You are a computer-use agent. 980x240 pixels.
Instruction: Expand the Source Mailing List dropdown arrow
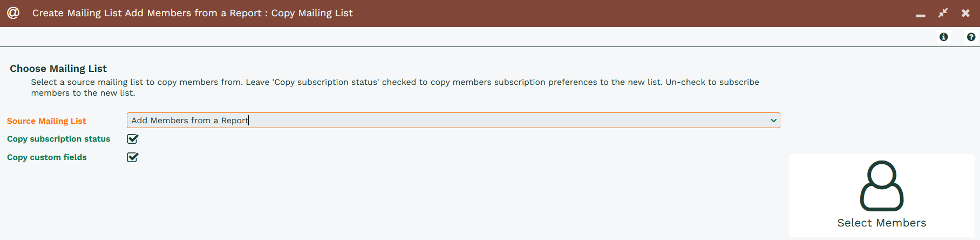[773, 121]
